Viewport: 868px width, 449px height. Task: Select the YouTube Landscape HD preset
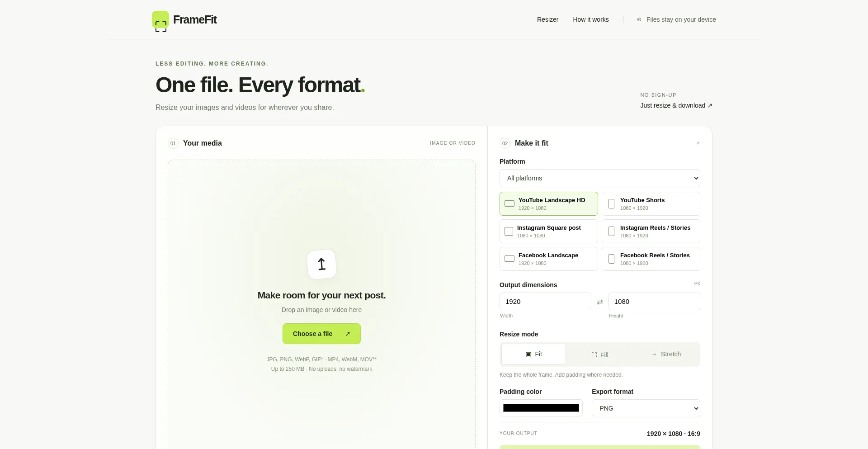pos(549,203)
